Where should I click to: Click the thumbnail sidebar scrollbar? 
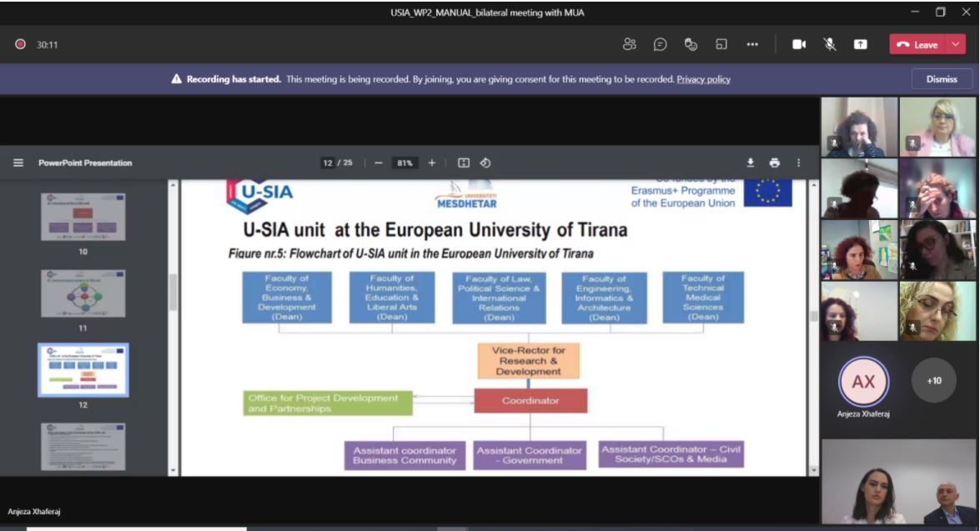(x=173, y=293)
